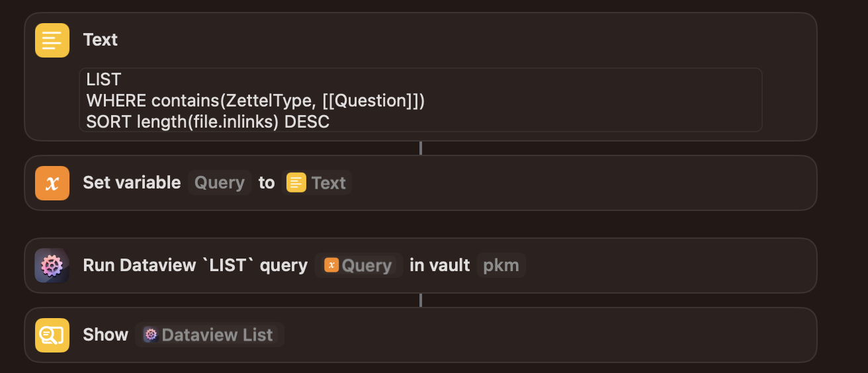Click the WHERE contains line in the text box
Viewport: 868px width, 373px height.
pos(255,101)
